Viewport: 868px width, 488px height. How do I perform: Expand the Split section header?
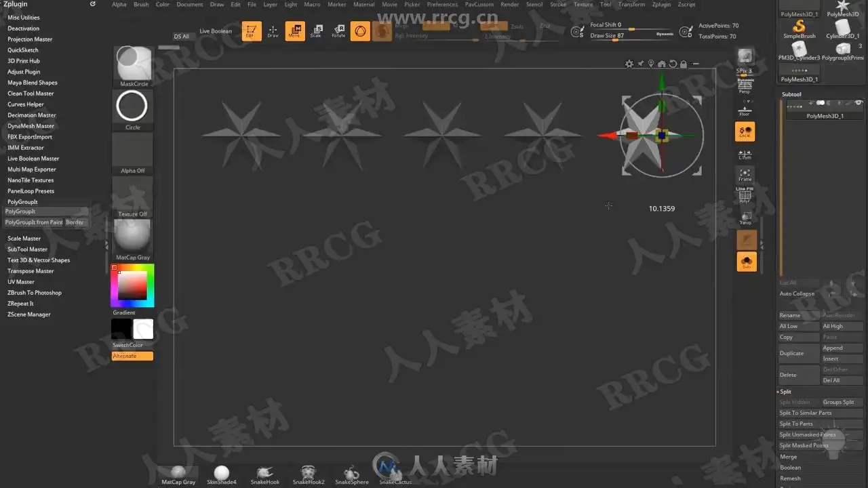pos(785,391)
